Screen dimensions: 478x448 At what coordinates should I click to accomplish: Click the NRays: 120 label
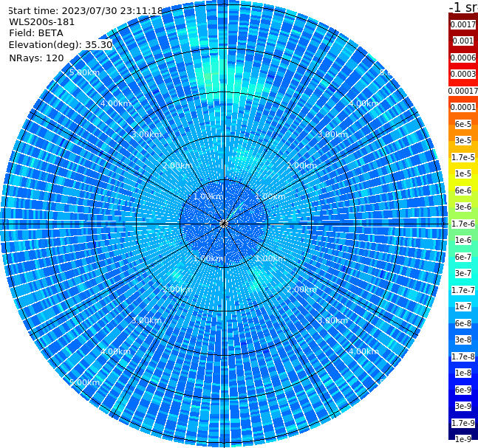pyautogui.click(x=36, y=58)
